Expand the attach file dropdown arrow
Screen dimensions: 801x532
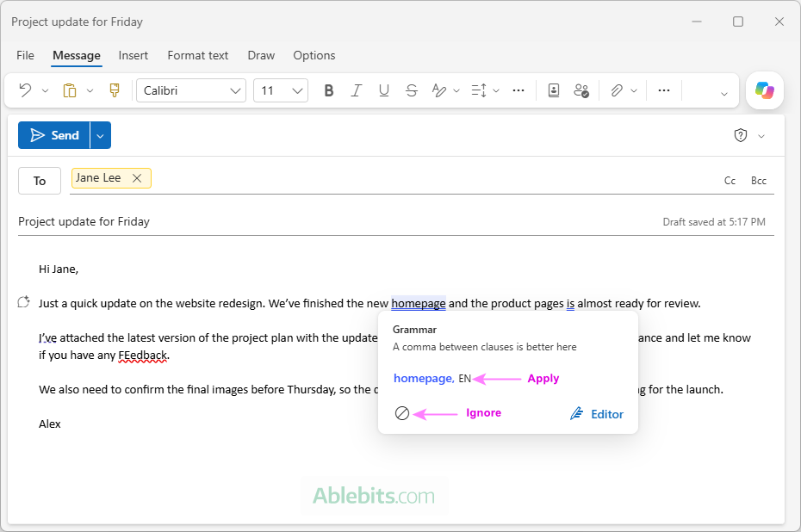[634, 91]
